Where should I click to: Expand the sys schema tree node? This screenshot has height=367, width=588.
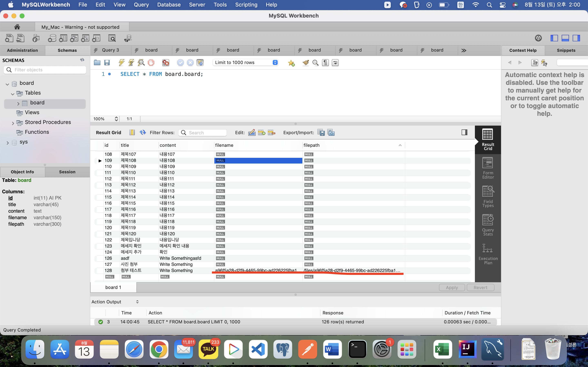(x=8, y=143)
